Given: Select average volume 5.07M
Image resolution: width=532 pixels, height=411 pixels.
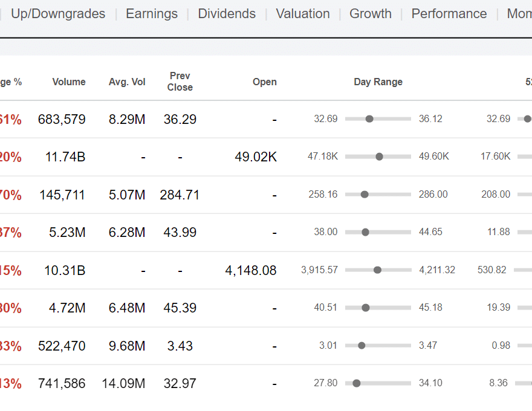Looking at the screenshot, I should tap(127, 195).
